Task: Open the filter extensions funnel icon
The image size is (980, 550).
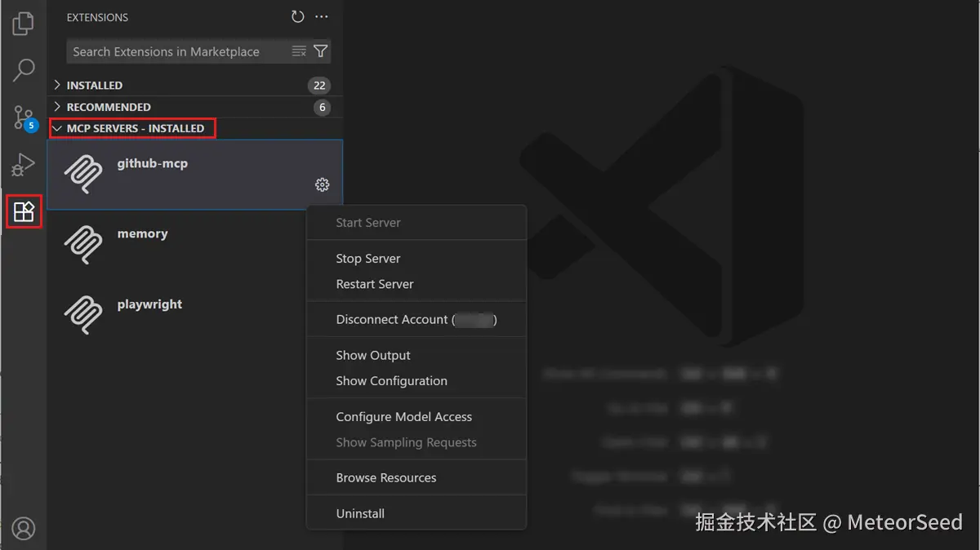Action: (x=321, y=51)
